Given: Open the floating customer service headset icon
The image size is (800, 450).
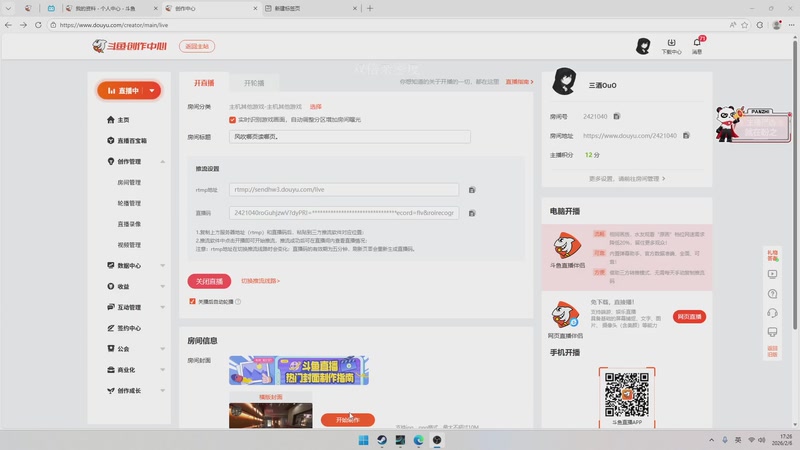Looking at the screenshot, I should (772, 313).
